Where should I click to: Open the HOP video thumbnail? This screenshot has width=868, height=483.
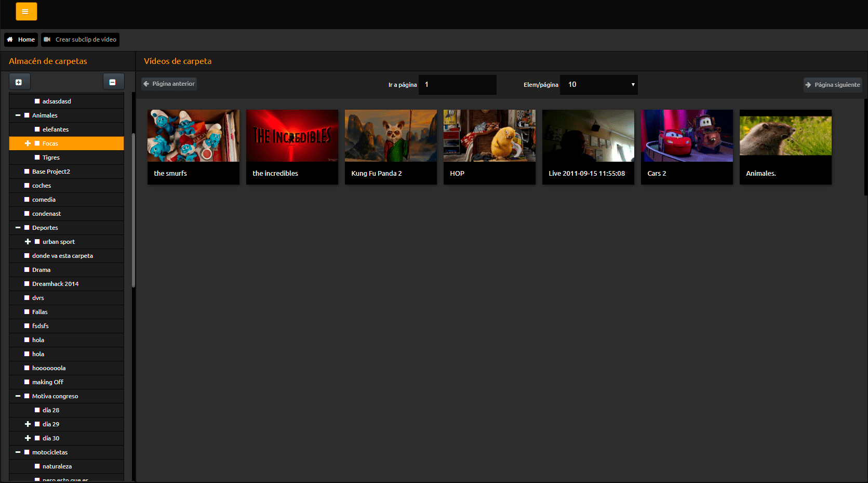tap(489, 136)
